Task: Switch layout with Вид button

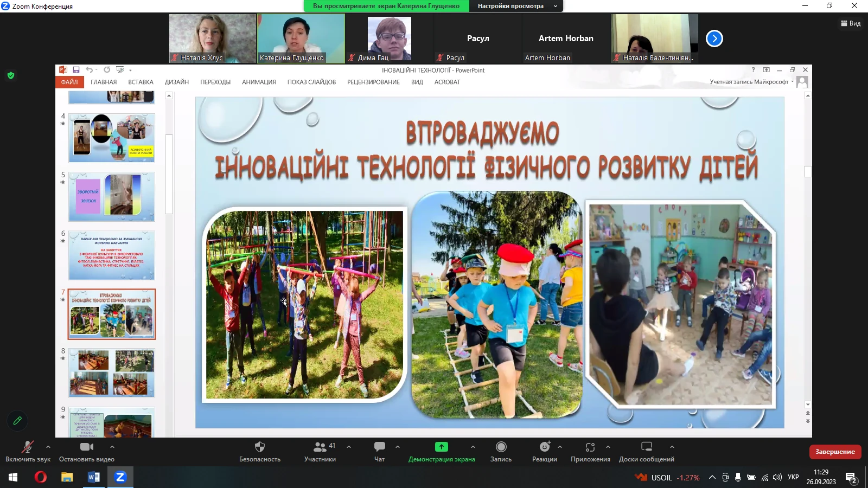Action: click(851, 23)
